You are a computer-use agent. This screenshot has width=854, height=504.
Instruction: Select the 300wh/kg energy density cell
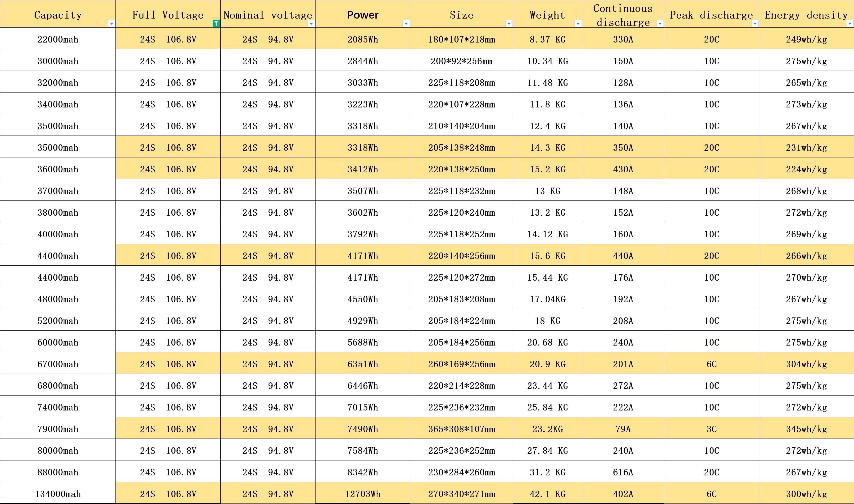click(807, 493)
